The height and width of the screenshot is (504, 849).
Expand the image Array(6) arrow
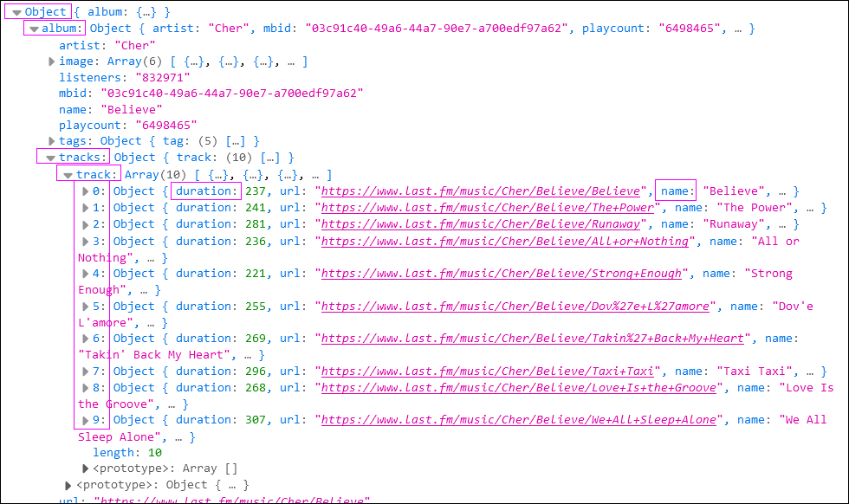(x=51, y=61)
